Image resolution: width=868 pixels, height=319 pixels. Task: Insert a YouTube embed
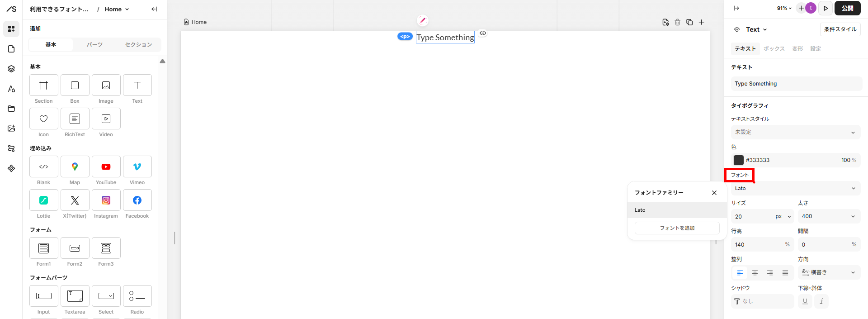106,167
